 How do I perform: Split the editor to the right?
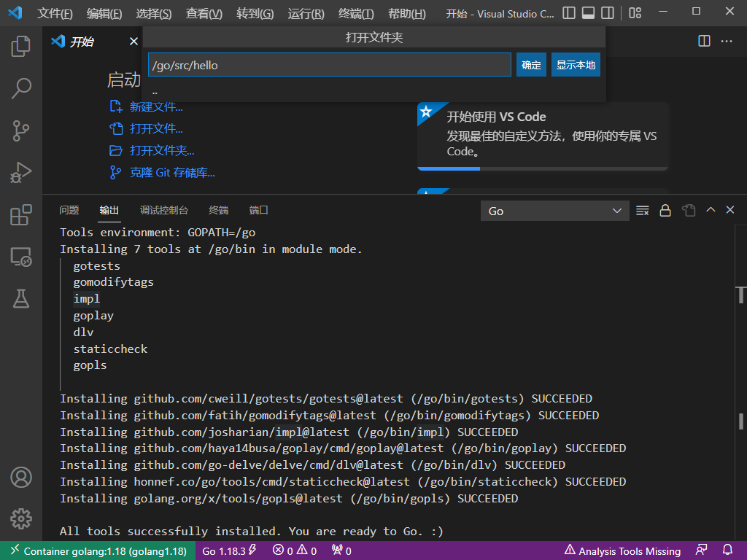tap(704, 41)
